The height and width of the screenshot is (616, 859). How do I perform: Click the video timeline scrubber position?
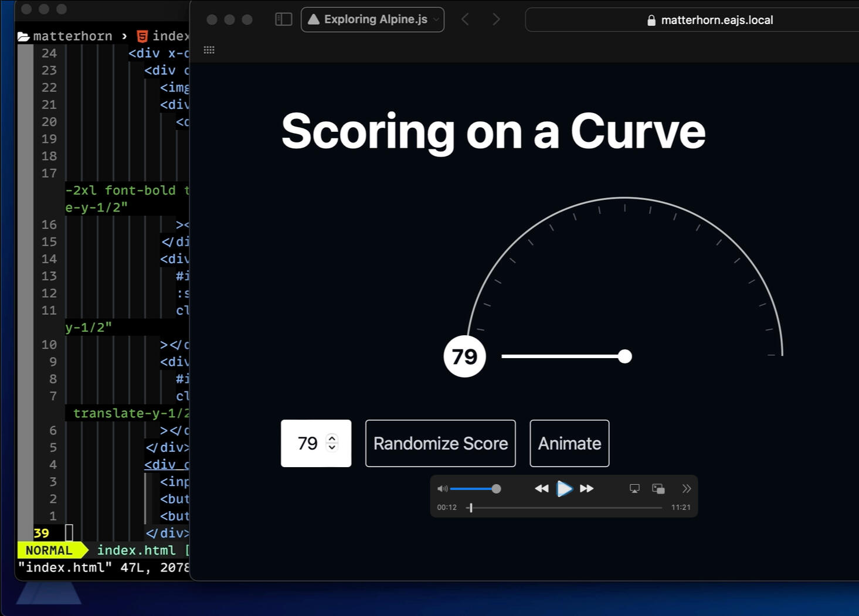pyautogui.click(x=471, y=508)
